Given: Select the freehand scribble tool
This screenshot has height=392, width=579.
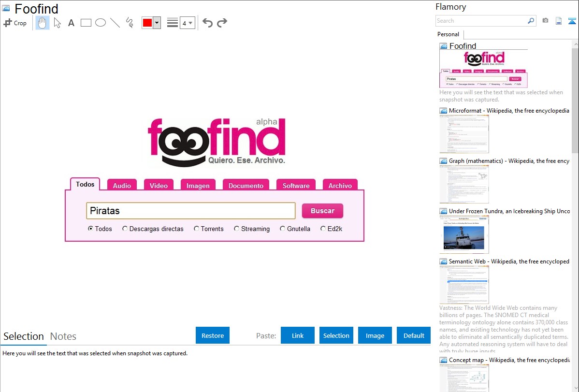Looking at the screenshot, I should click(130, 23).
